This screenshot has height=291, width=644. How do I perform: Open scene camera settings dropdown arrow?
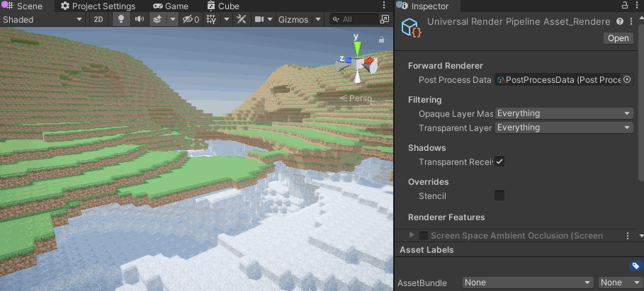[x=270, y=19]
